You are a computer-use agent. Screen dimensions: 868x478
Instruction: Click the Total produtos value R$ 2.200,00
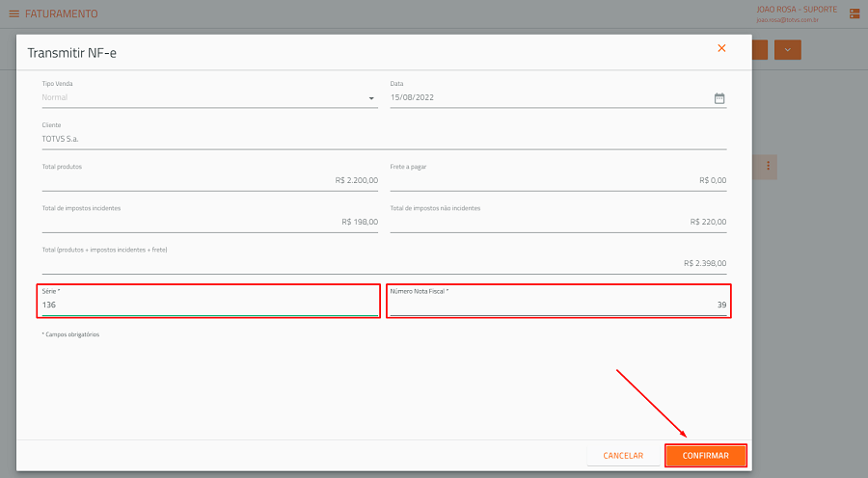[x=357, y=180]
